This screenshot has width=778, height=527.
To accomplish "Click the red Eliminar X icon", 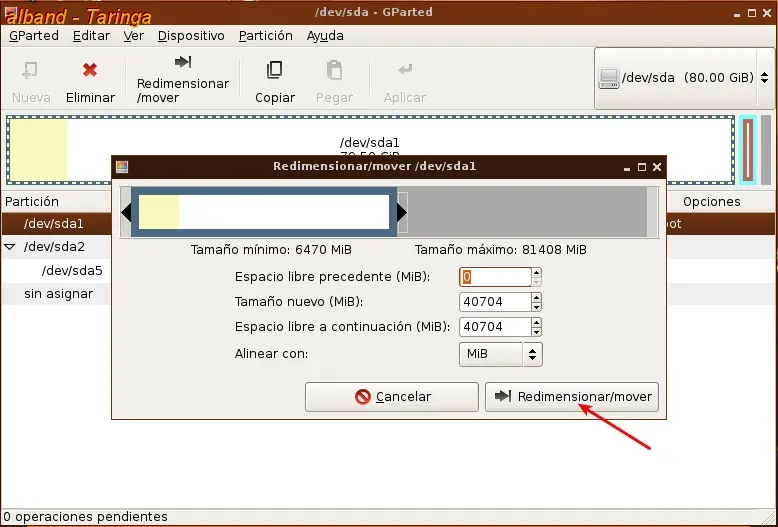I will click(90, 70).
